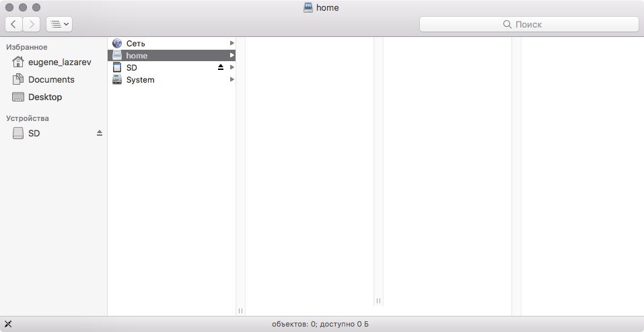This screenshot has width=644, height=332.
Task: Click the home network drive icon in column
Action: 117,55
